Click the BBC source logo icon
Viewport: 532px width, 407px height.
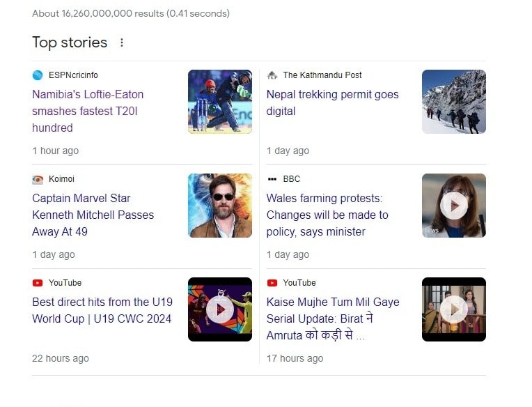pyautogui.click(x=272, y=179)
